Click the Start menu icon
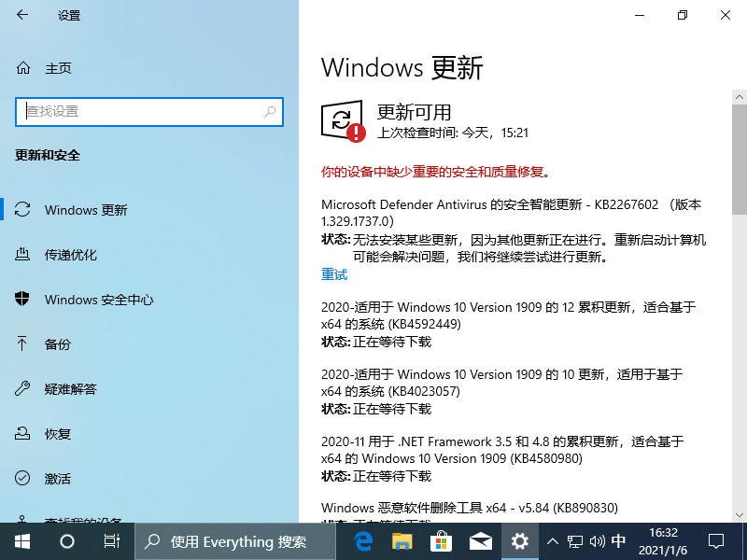The height and width of the screenshot is (560, 747). (x=21, y=541)
